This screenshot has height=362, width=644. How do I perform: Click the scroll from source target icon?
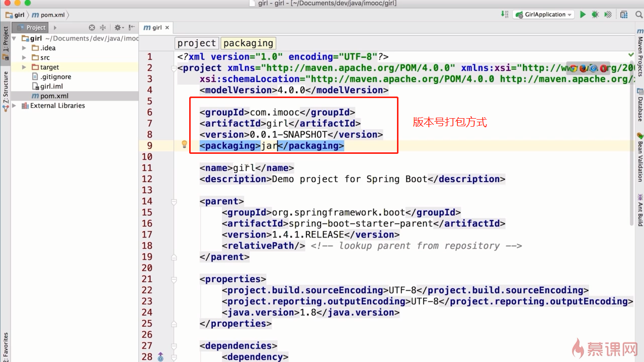click(92, 28)
